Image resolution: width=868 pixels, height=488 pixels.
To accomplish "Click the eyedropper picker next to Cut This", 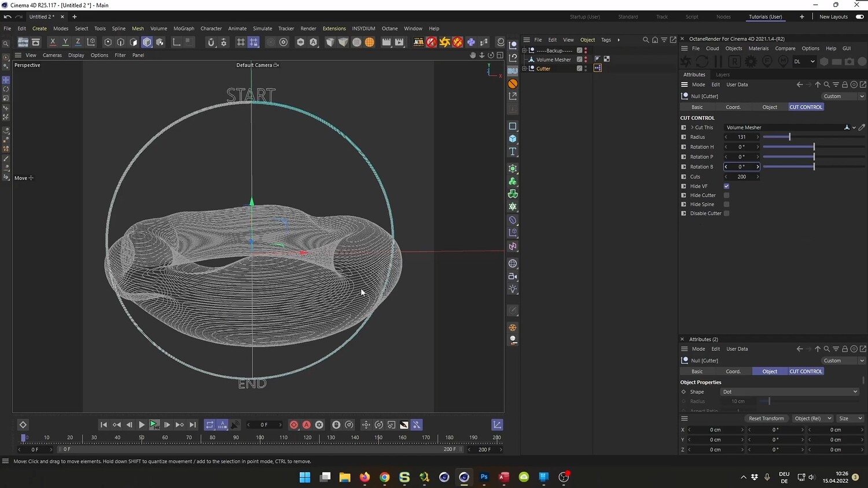I will 862,127.
